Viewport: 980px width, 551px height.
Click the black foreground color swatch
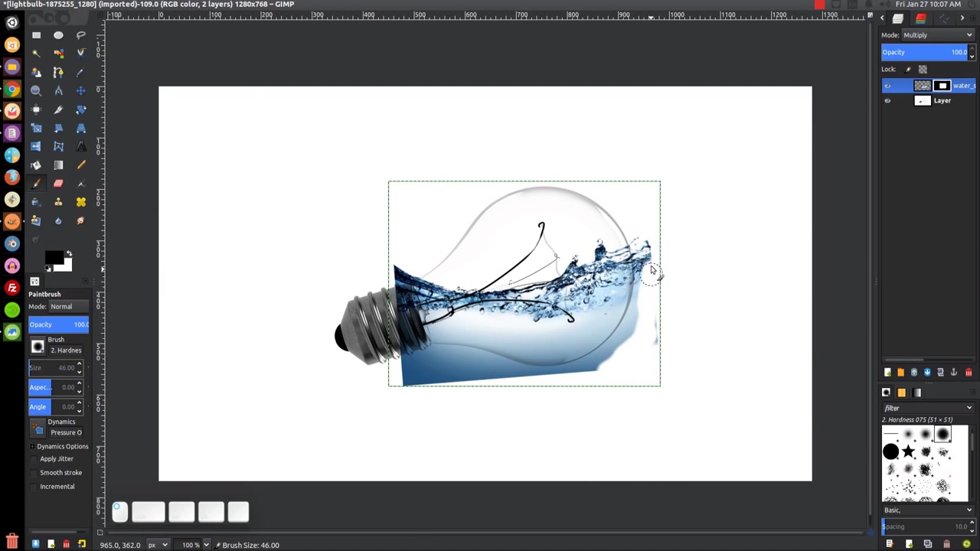(53, 259)
